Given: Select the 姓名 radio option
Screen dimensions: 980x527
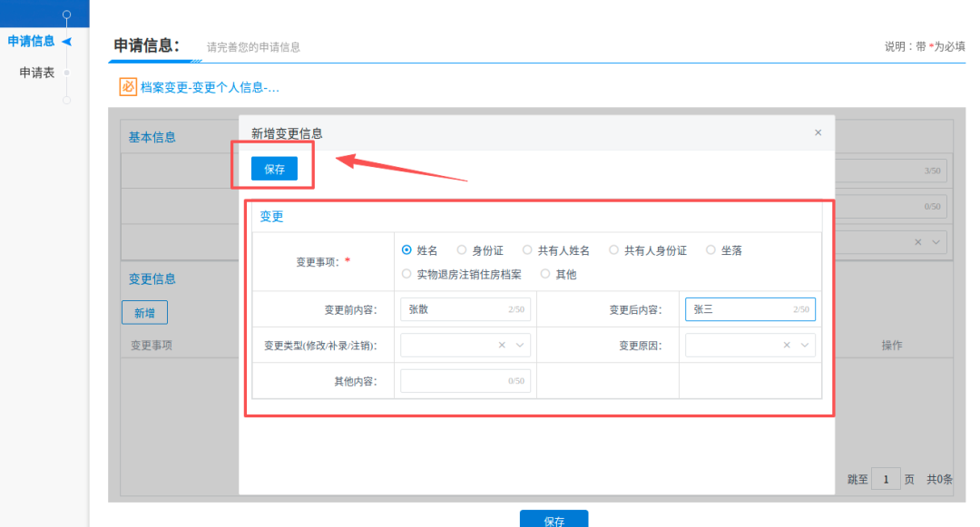Looking at the screenshot, I should [407, 250].
